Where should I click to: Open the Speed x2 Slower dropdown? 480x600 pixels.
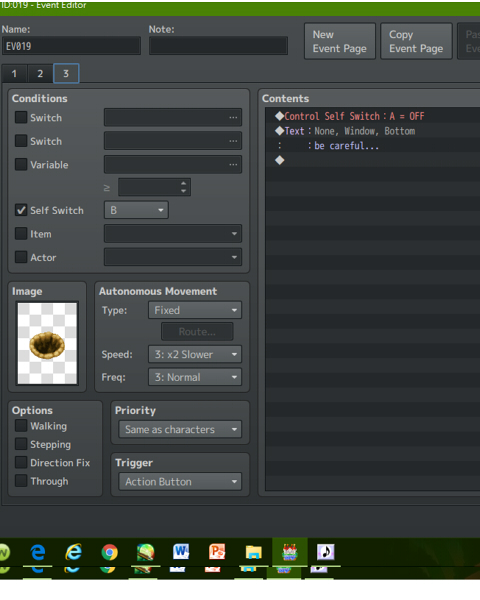195,354
